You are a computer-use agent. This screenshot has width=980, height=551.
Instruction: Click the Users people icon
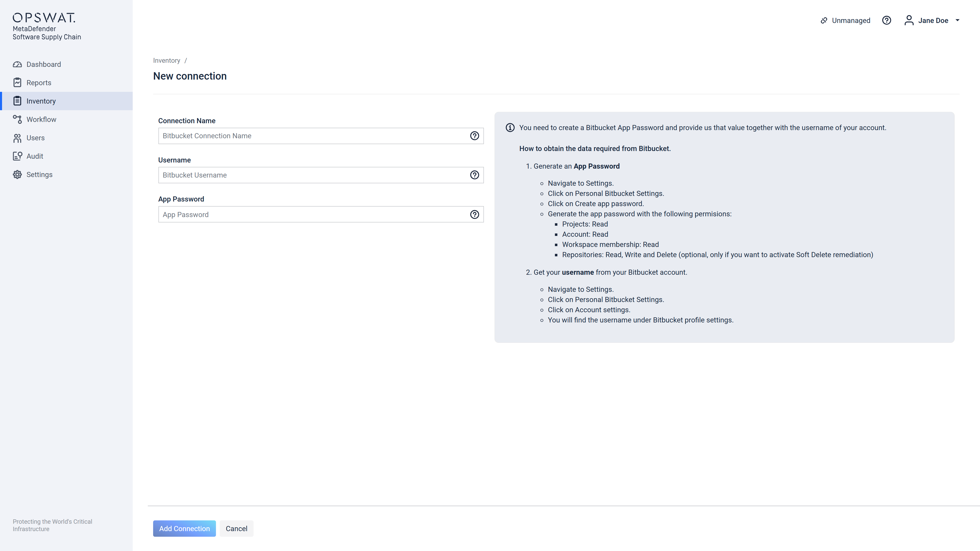[17, 138]
